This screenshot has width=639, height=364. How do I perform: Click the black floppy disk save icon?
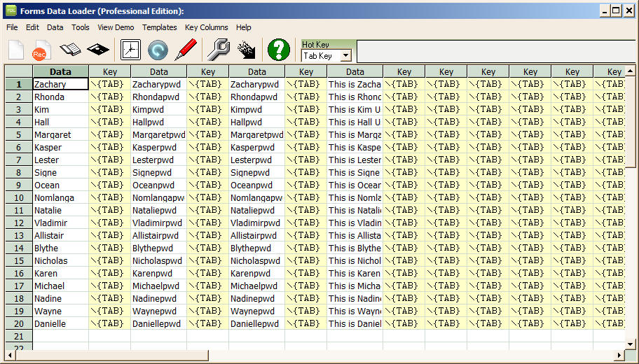coord(98,50)
